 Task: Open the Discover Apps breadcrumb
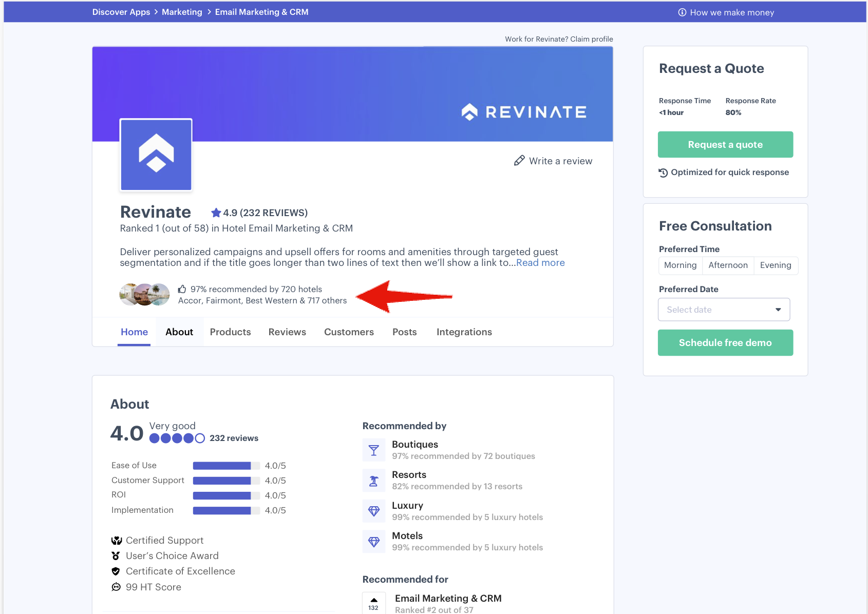121,12
